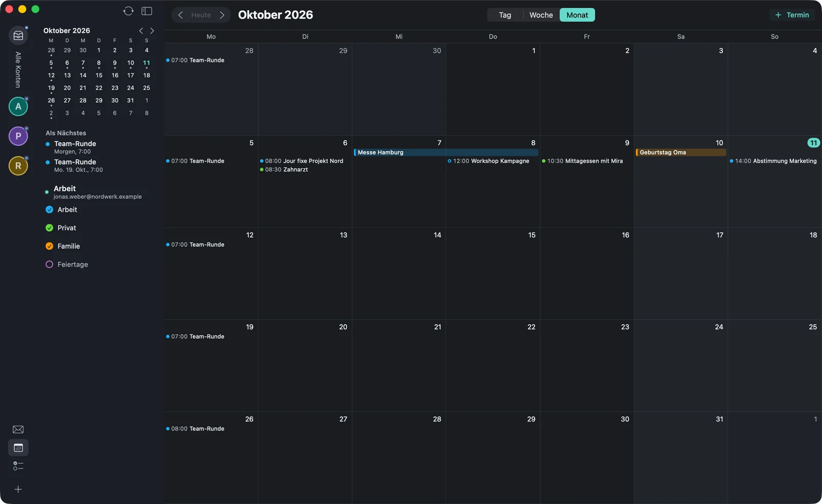Image resolution: width=822 pixels, height=504 pixels.
Task: Select day 15 in mini calendar
Action: 99,76
